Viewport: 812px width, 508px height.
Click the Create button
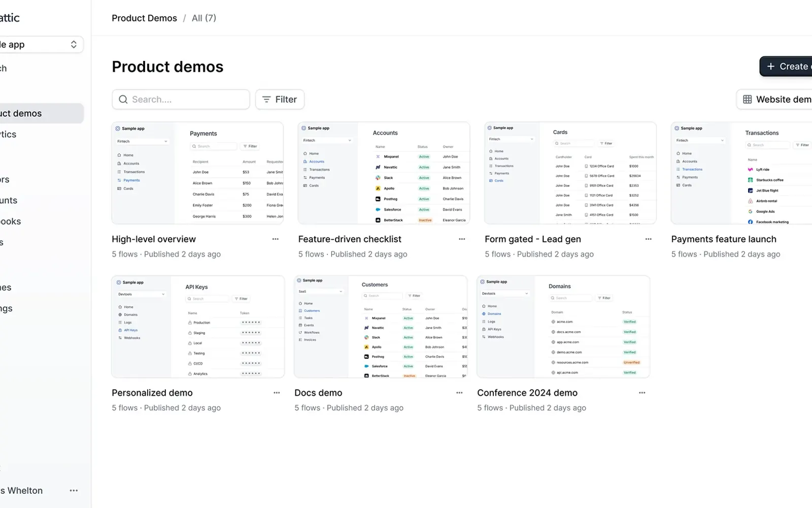786,67
